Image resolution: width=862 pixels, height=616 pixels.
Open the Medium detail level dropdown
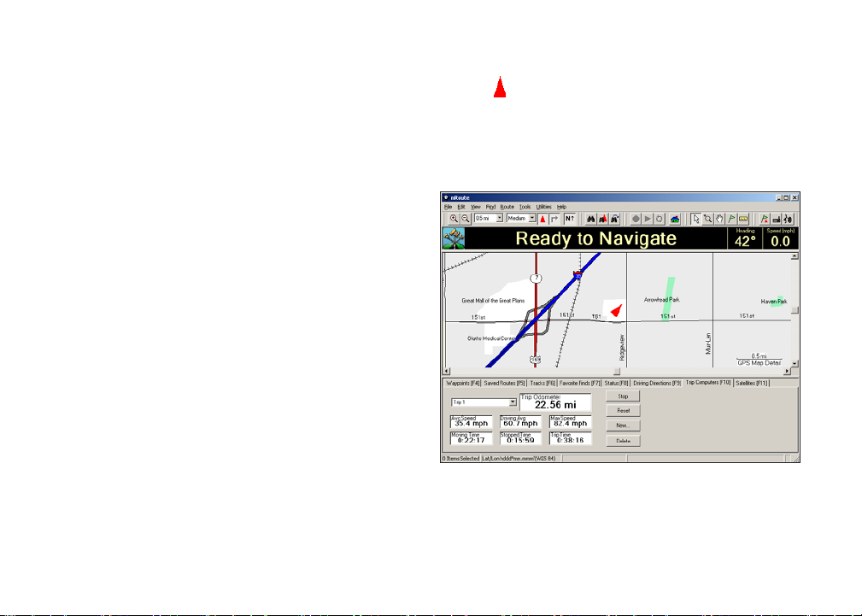tap(532, 219)
